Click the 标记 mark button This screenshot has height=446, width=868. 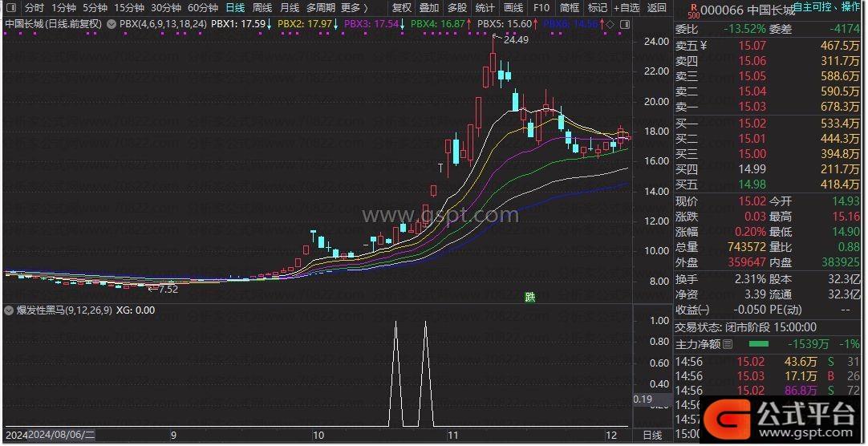598,8
